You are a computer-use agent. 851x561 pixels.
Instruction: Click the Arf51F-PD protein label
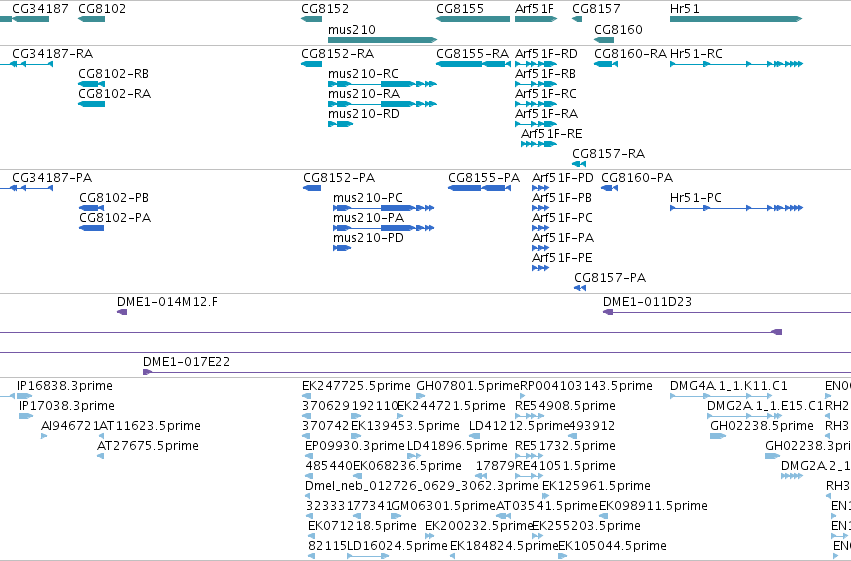click(563, 178)
